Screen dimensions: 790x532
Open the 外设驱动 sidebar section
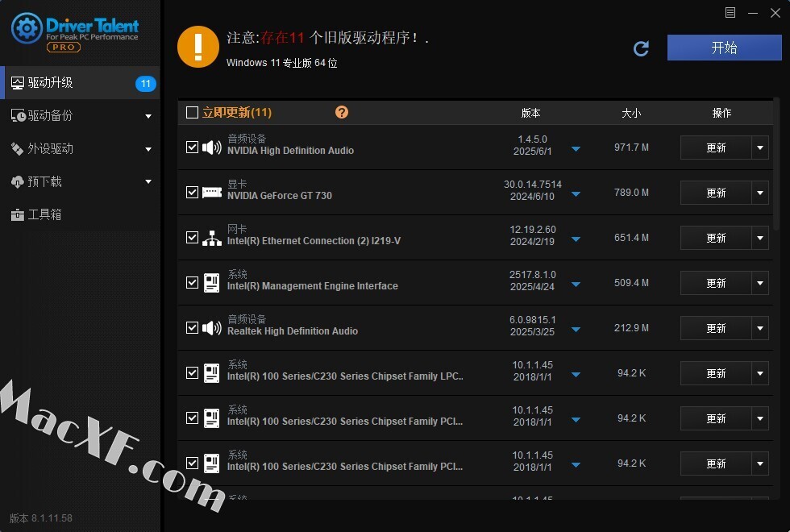tap(51, 148)
